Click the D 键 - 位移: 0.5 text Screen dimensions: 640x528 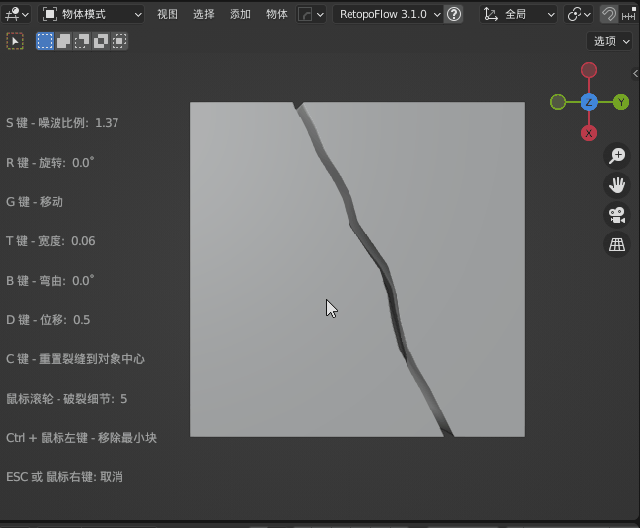point(48,319)
